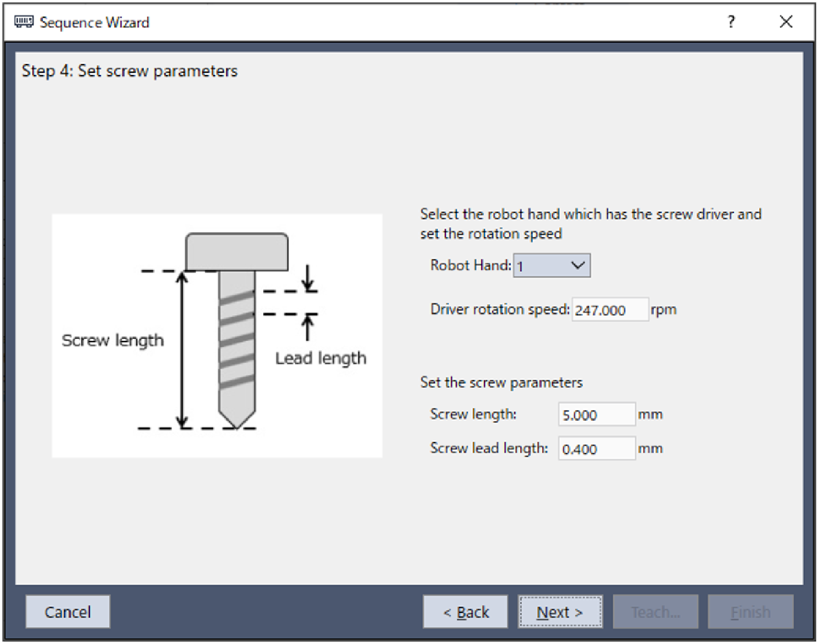Proceed with the Next button
The width and height of the screenshot is (818, 644).
560,612
